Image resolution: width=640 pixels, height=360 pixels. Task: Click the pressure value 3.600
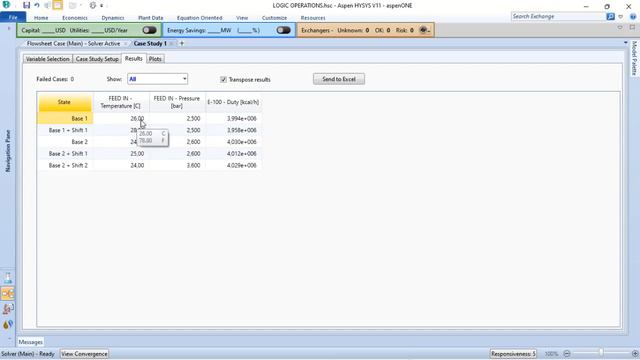coord(193,166)
